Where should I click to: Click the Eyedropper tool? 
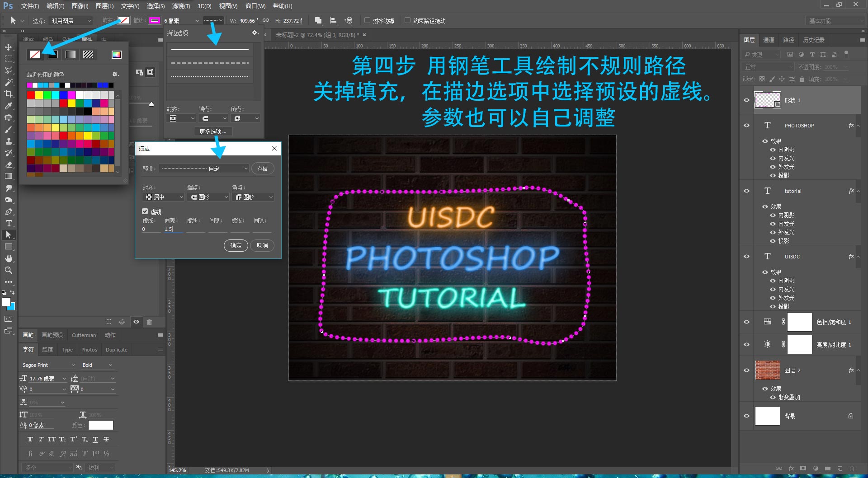pos(9,106)
